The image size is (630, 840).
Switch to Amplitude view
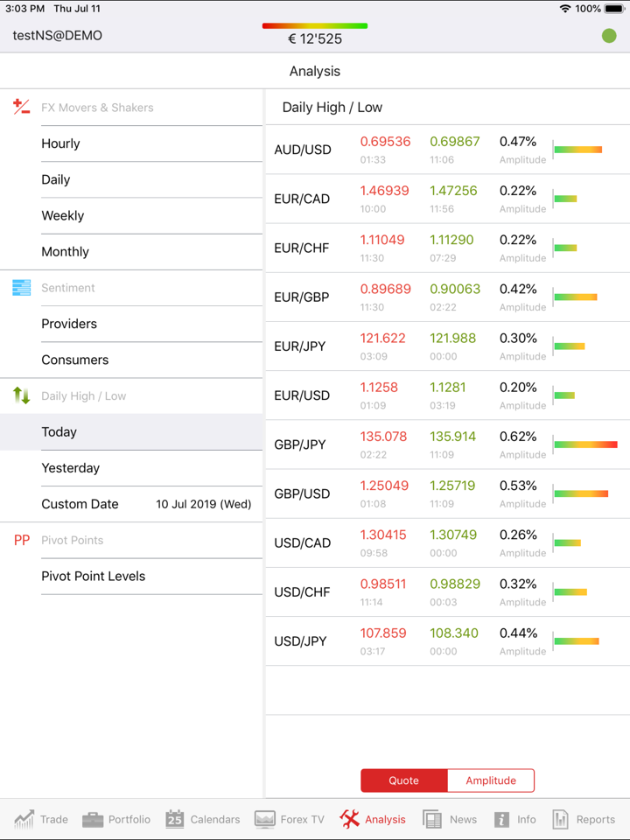(x=491, y=780)
